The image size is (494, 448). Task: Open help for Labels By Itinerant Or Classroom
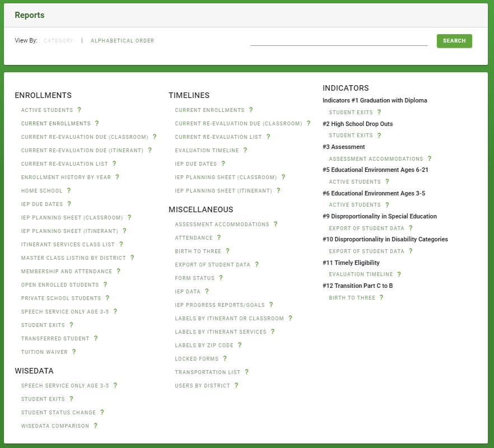290,318
